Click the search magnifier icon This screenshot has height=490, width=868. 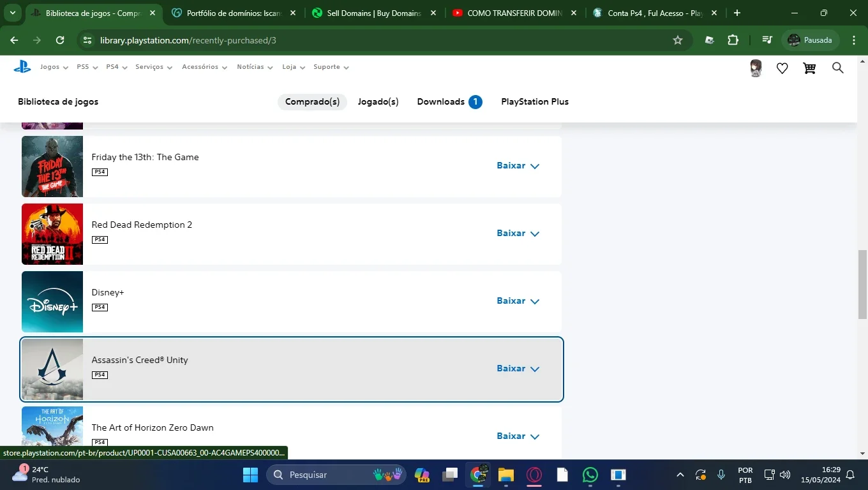pyautogui.click(x=838, y=68)
